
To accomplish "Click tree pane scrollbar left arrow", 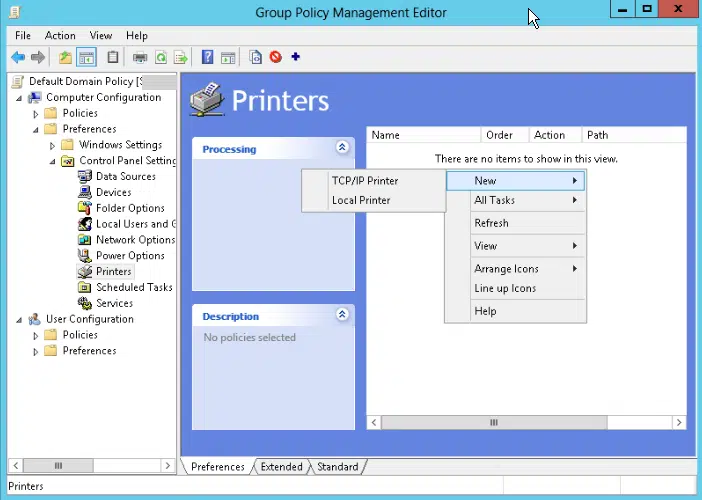I will pos(16,466).
